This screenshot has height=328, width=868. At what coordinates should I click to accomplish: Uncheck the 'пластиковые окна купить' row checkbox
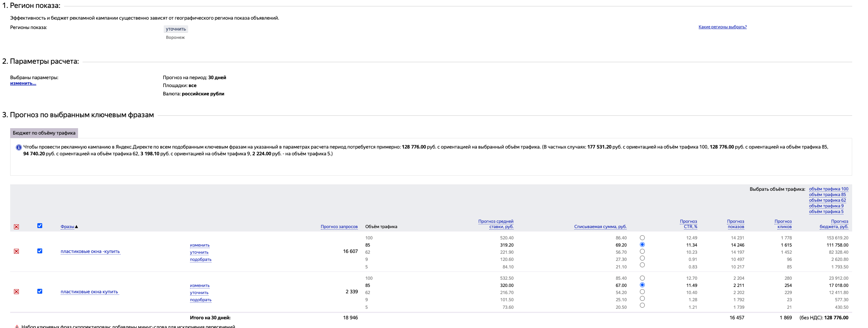click(40, 291)
